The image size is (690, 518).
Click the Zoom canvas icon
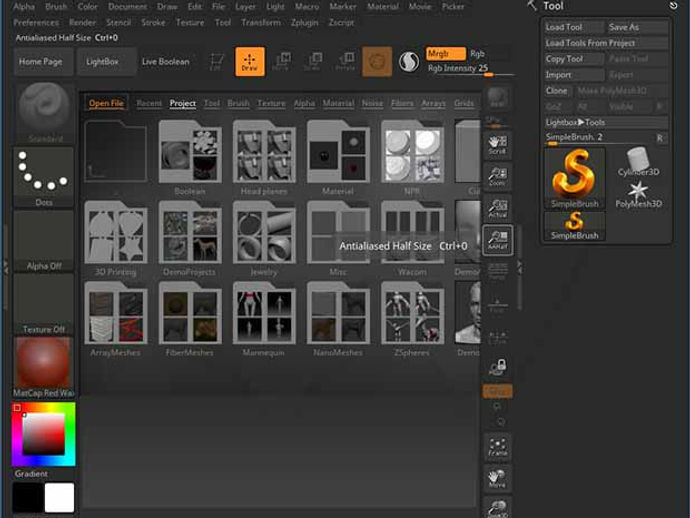point(498,176)
